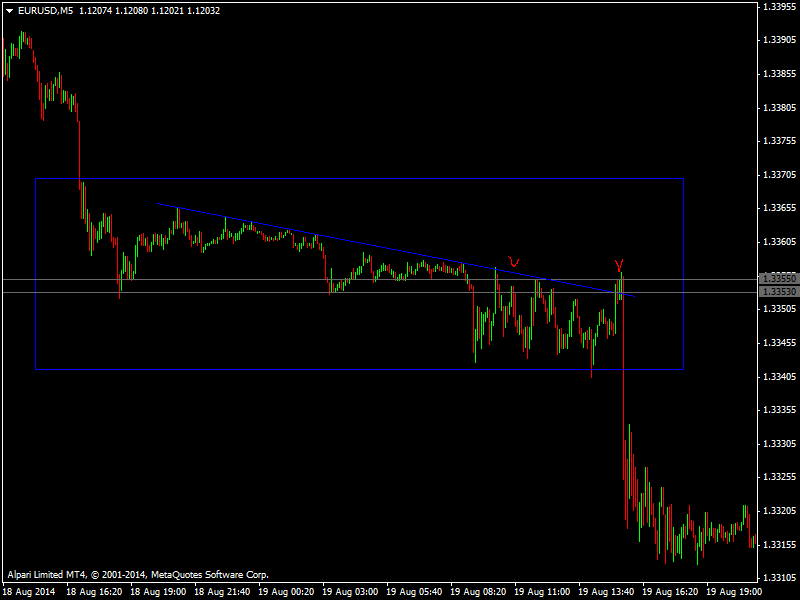800x600 pixels.
Task: Click the 19 Aug 05:40 time label
Action: (414, 592)
